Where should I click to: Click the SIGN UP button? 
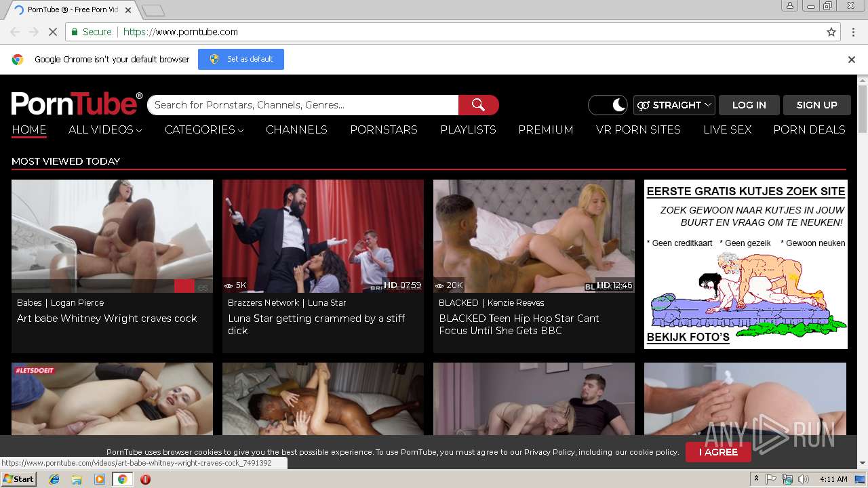click(x=817, y=105)
